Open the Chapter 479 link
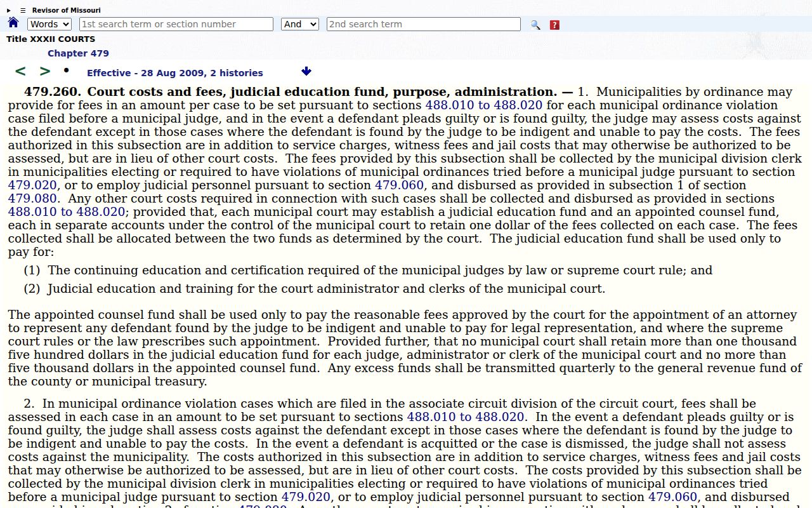The width and height of the screenshot is (812, 508). [78, 53]
